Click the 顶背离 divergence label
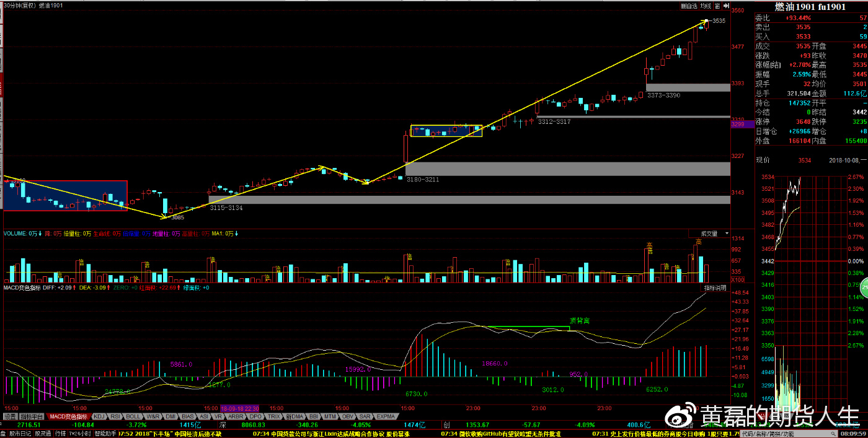Viewport: 868px width, 438px height. [x=579, y=321]
